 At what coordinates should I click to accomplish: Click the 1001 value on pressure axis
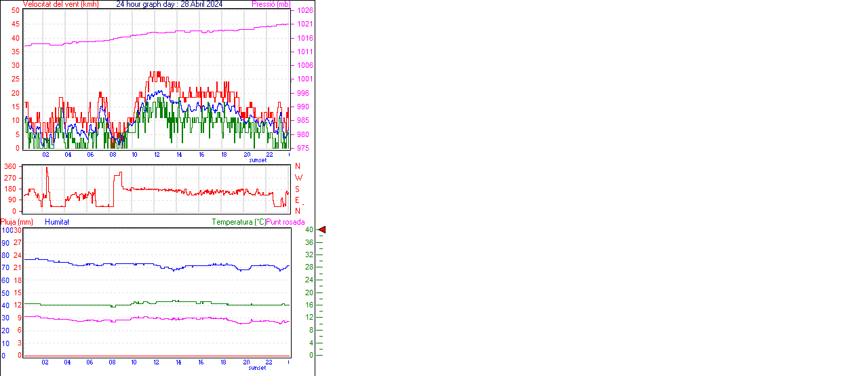304,79
